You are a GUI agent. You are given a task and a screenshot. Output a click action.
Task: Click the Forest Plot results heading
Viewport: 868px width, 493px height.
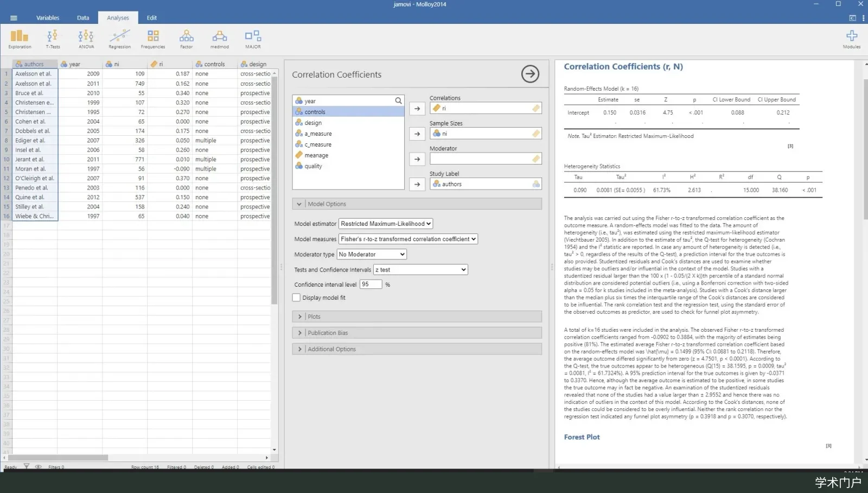(x=582, y=437)
